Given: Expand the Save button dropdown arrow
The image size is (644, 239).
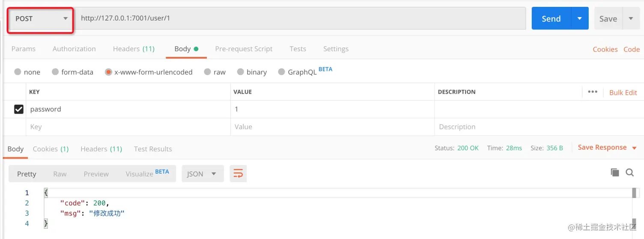Looking at the screenshot, I should tap(631, 18).
